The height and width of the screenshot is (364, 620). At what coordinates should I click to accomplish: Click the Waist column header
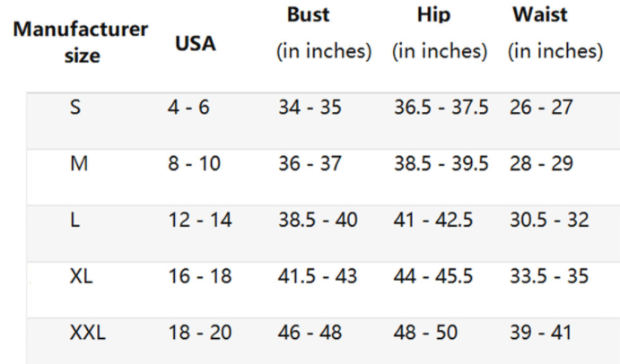click(540, 16)
